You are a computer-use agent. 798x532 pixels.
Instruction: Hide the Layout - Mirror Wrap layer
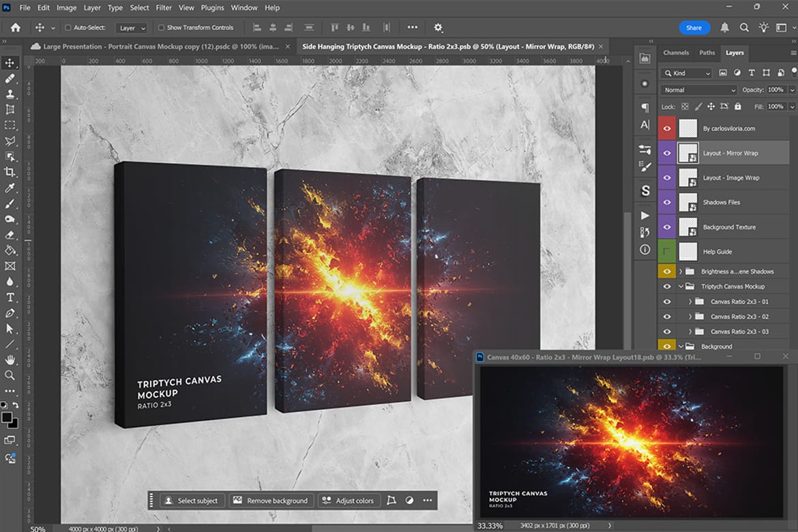pos(666,153)
